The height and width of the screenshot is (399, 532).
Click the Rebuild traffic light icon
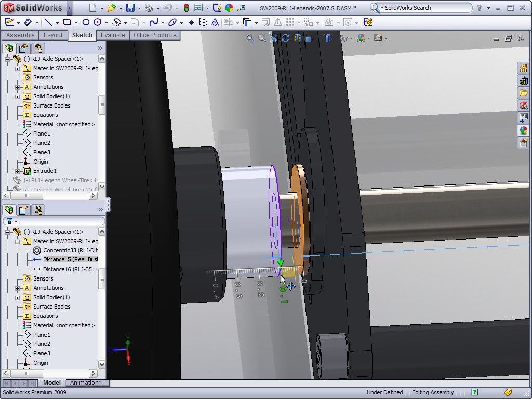pyautogui.click(x=187, y=8)
